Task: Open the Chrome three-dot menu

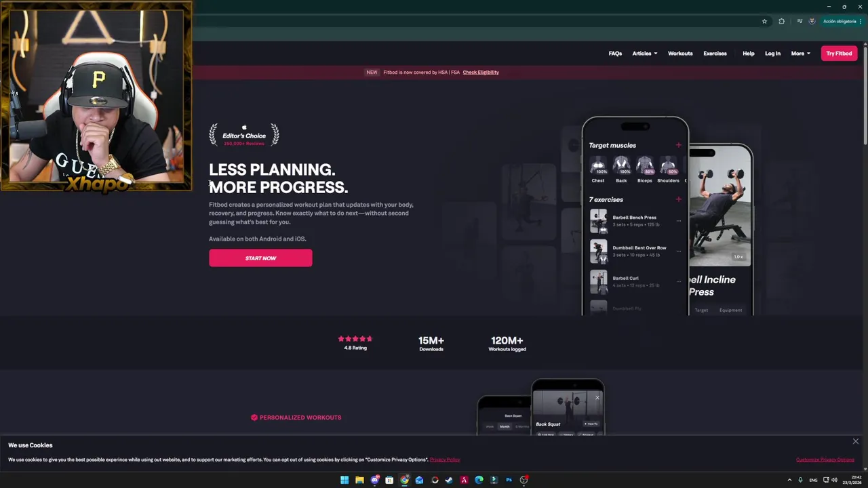Action: [x=861, y=21]
